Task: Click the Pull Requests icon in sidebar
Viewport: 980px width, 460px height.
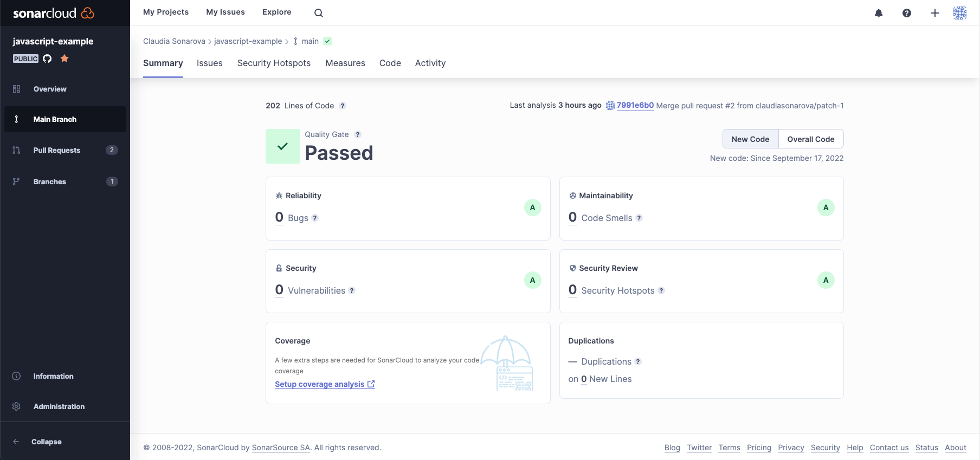Action: (16, 150)
